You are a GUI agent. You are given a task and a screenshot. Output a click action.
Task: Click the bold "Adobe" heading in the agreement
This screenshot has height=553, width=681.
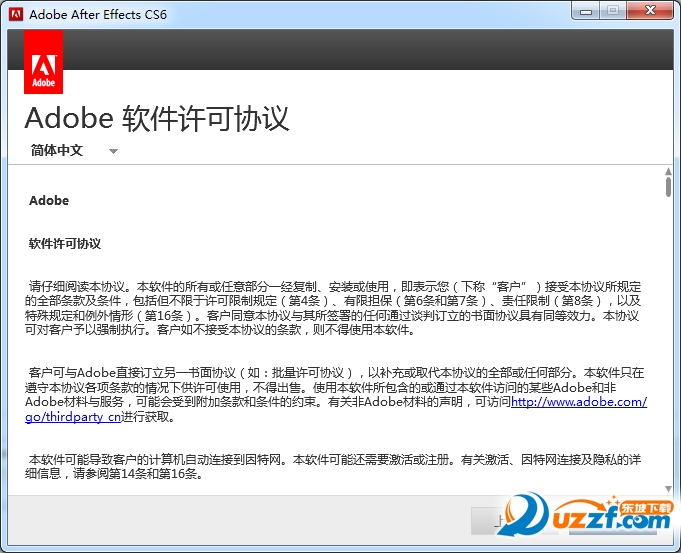click(x=49, y=201)
